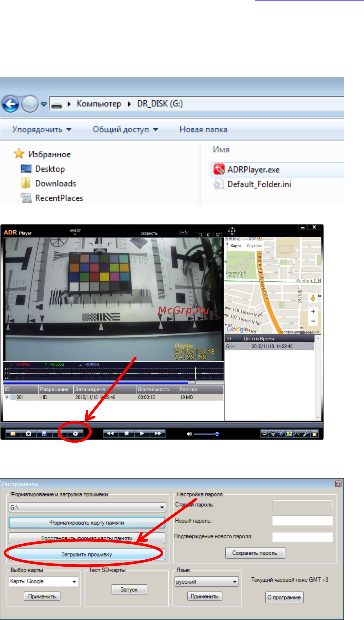
Task: Select the medium video size icon
Action: click(x=209, y=234)
